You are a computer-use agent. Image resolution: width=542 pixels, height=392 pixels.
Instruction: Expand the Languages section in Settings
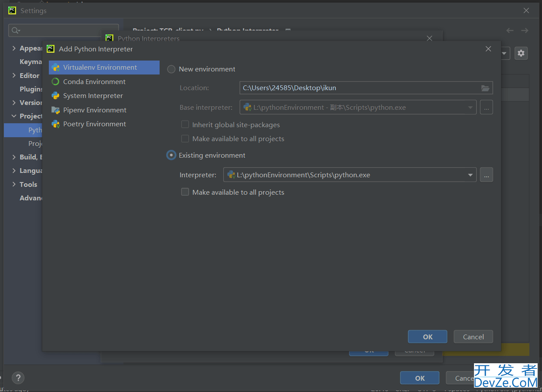(14, 171)
